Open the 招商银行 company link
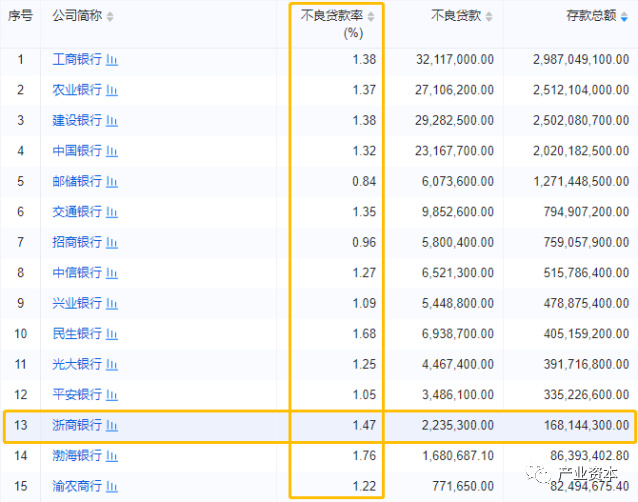Viewport: 638px width, 502px height. pos(77,242)
